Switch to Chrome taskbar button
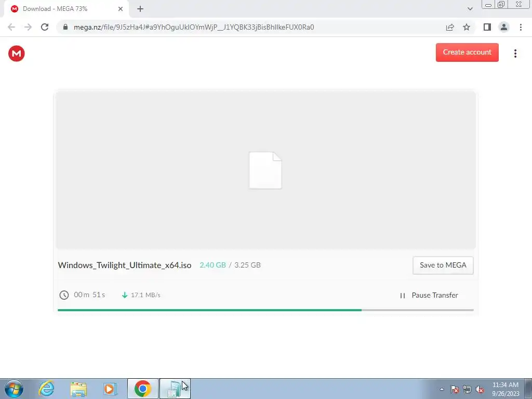Viewport: 532px width, 399px height. click(x=143, y=389)
